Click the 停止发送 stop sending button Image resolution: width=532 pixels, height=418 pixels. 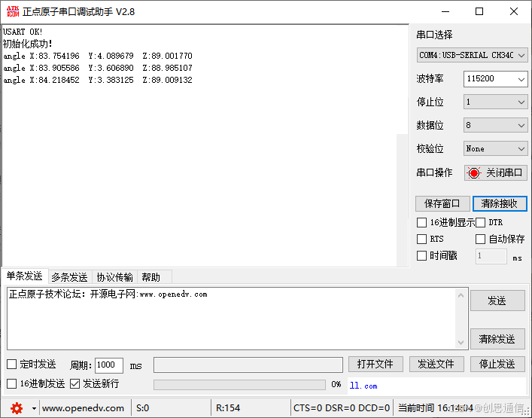pyautogui.click(x=497, y=365)
